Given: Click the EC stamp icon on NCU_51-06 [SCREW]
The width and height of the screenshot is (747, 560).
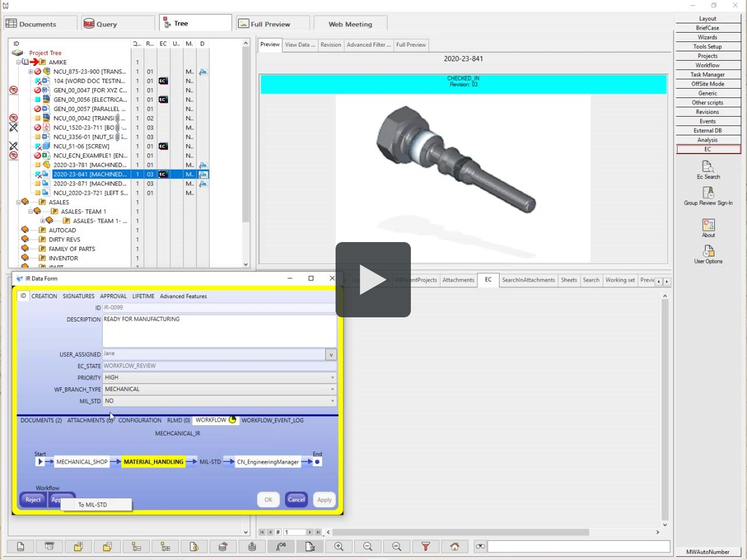Looking at the screenshot, I should (x=163, y=146).
